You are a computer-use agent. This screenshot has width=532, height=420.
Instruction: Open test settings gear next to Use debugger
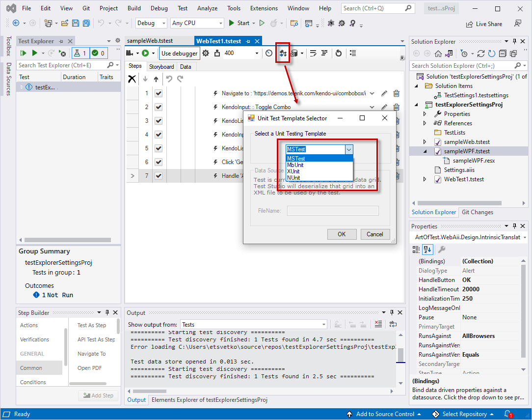[206, 53]
